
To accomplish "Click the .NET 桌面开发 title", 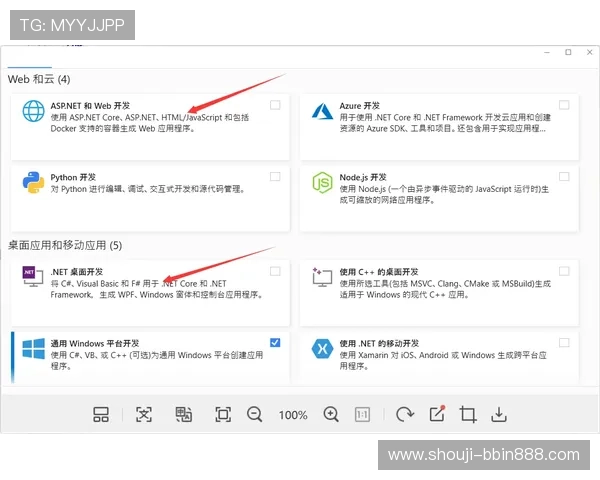I will (x=77, y=272).
